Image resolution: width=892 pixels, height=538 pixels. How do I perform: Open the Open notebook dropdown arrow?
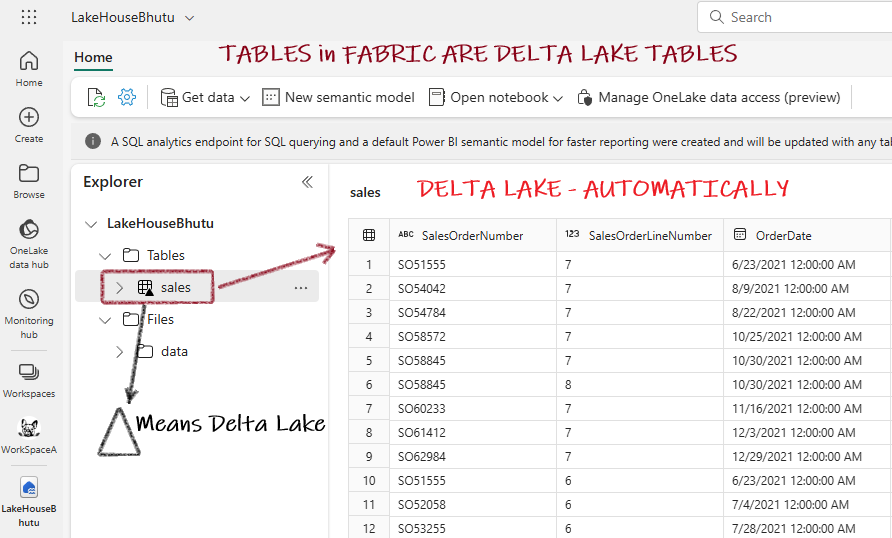(x=558, y=98)
